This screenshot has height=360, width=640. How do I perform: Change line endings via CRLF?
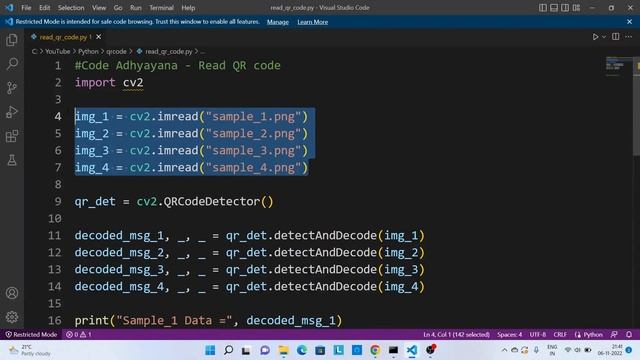560,335
